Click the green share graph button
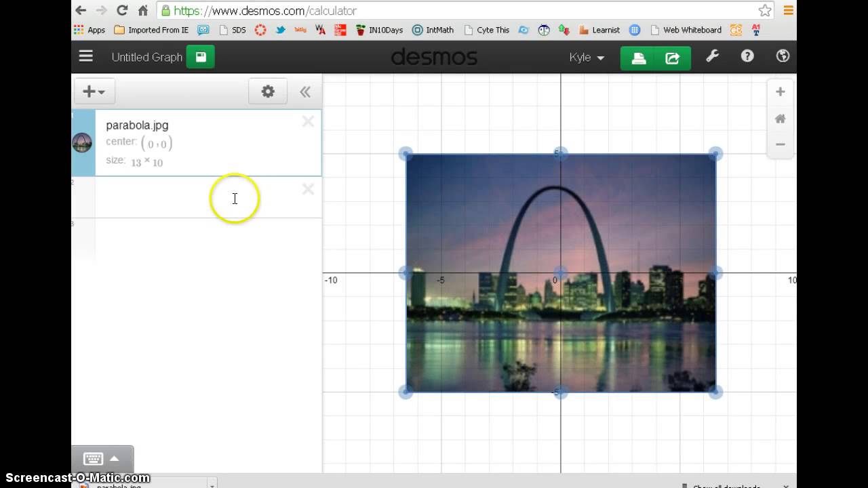The width and height of the screenshot is (868, 488). click(673, 58)
